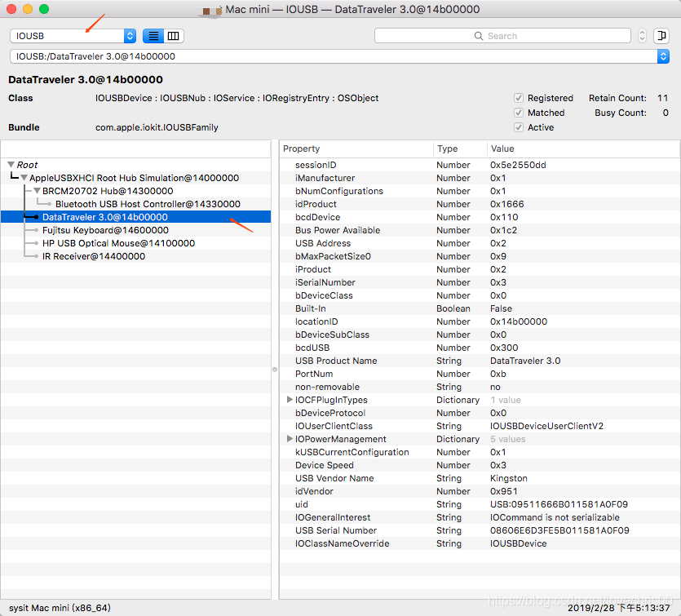Click USB Serial Number value 08606E6D3FE5B011581A0F09
Image resolution: width=681 pixels, height=616 pixels.
point(559,530)
